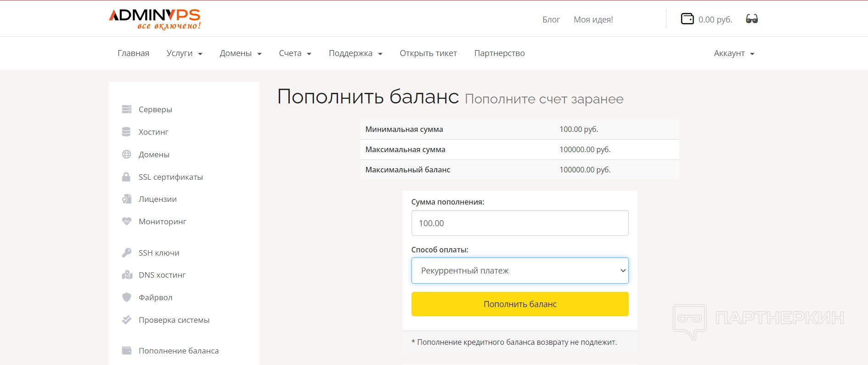Viewport: 868px width, 365px height.
Task: Click the key icon for SSH ключи
Action: [x=126, y=253]
